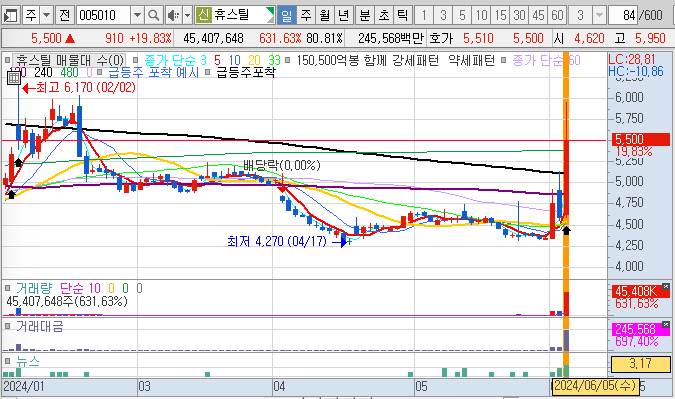Screen dimensions: 675x399
Task: Select the 1 interval button
Action: tap(424, 15)
